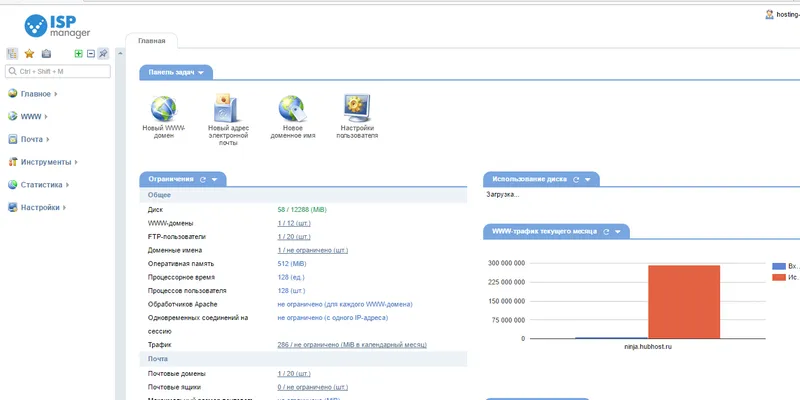Open the Панель задач dropdown arrow
800x400 pixels.
tap(201, 73)
